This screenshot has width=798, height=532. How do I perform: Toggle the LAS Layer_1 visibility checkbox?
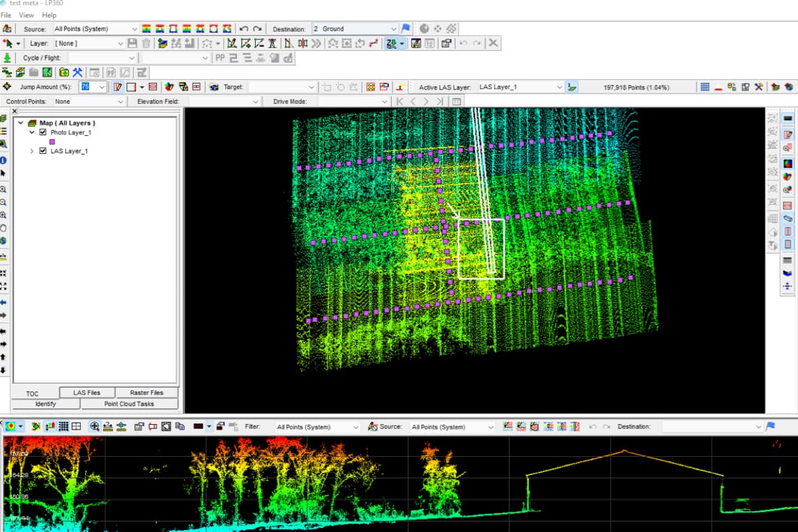[43, 151]
